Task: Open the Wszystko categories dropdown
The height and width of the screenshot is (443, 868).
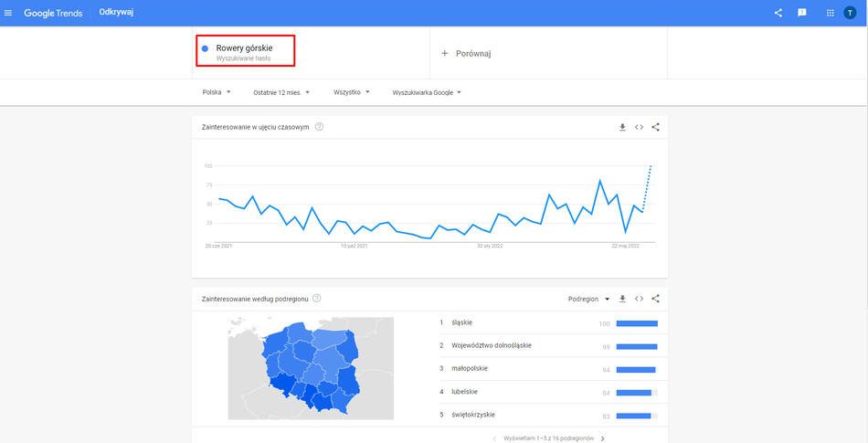Action: pos(352,92)
